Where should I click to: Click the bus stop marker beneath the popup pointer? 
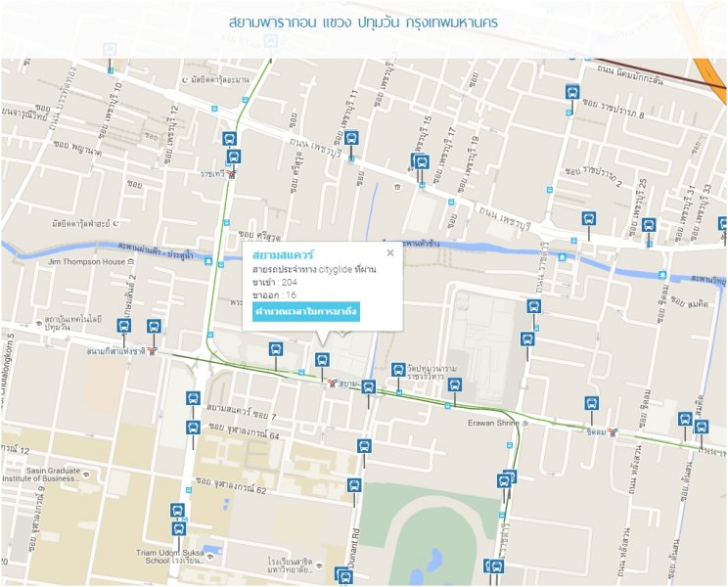pyautogui.click(x=322, y=360)
